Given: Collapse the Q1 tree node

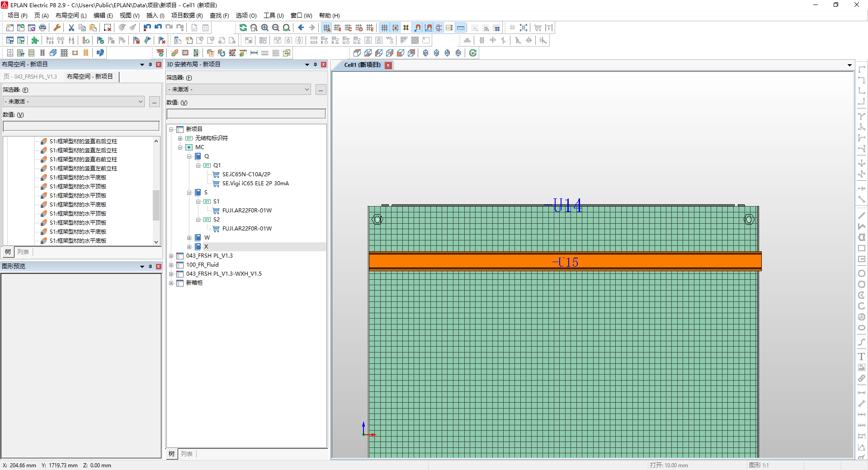Looking at the screenshot, I should pyautogui.click(x=198, y=165).
